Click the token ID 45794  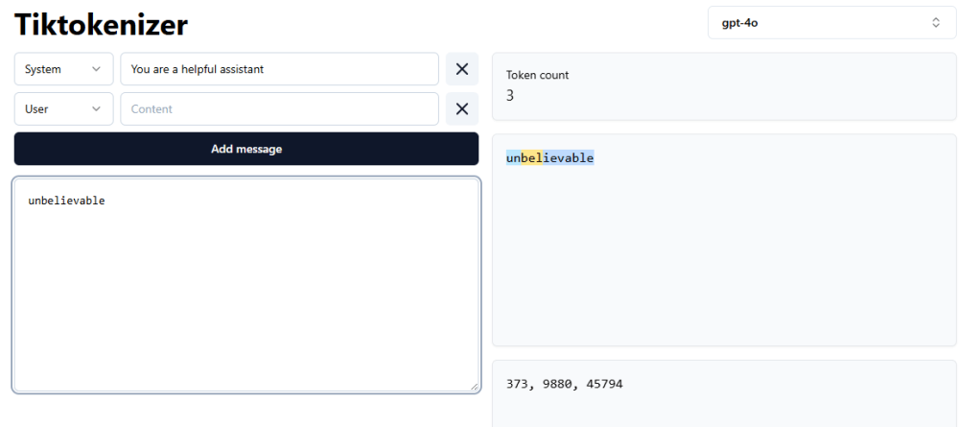(x=603, y=384)
